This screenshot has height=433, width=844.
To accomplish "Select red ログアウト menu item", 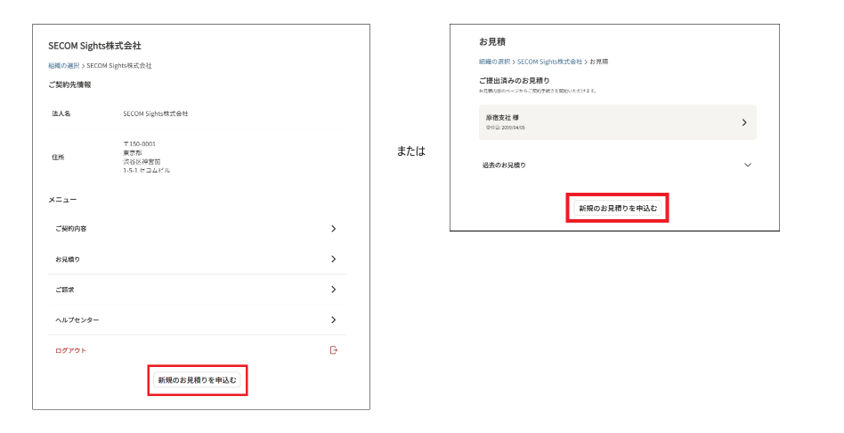I will click(197, 350).
